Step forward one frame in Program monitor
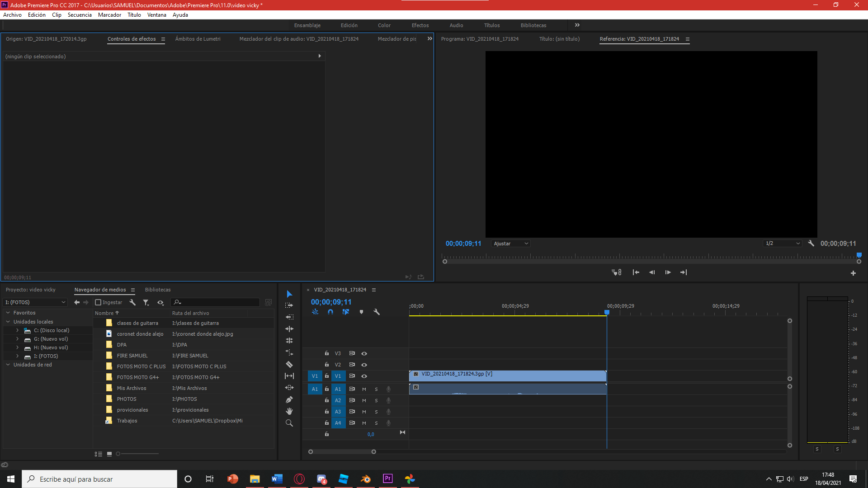This screenshot has height=488, width=868. (668, 272)
